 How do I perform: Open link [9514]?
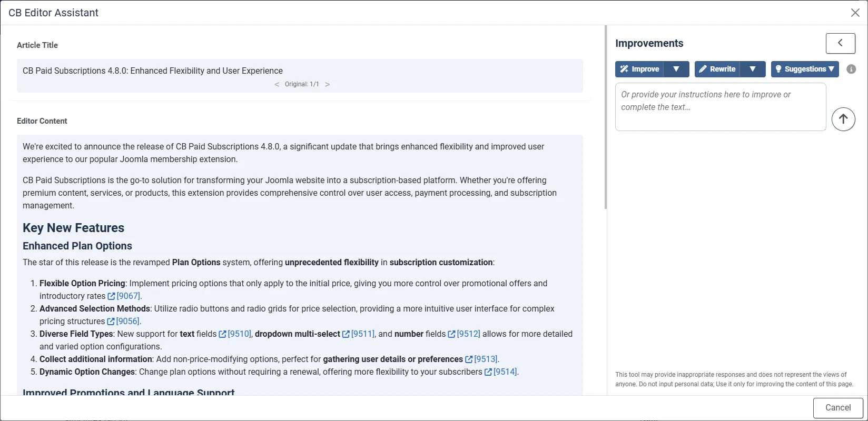tap(500, 372)
